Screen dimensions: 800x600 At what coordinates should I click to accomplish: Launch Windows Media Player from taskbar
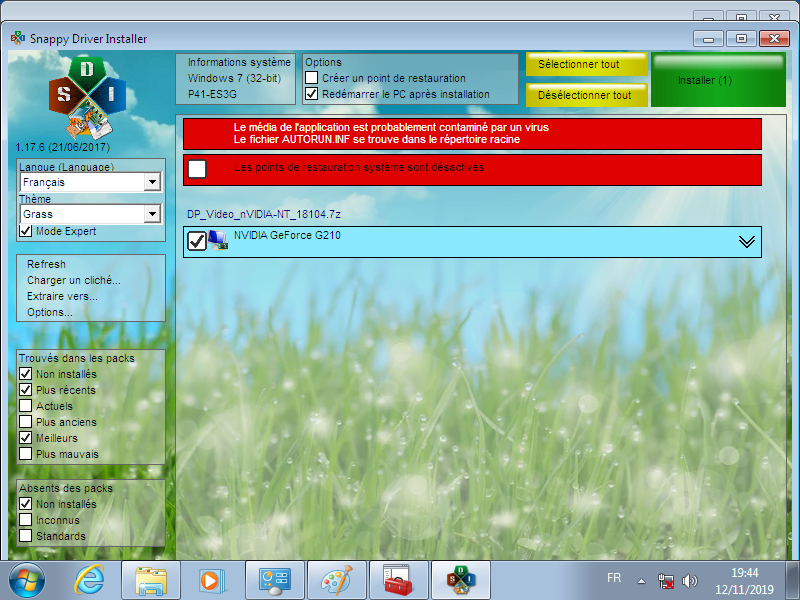click(x=212, y=579)
